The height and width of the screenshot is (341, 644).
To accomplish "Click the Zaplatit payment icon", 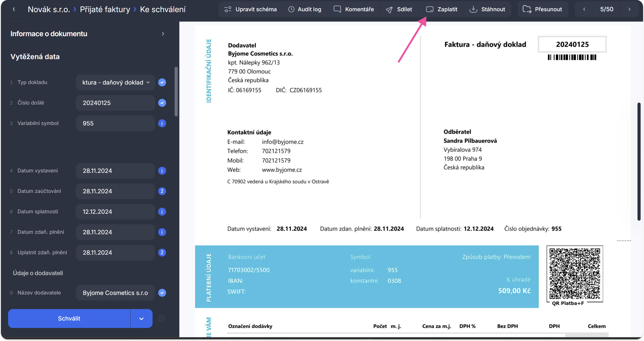I will [430, 9].
